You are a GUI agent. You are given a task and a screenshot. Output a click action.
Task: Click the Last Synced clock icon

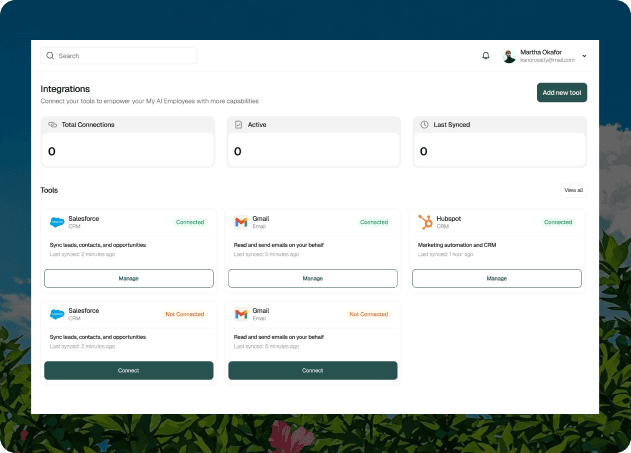pyautogui.click(x=425, y=125)
